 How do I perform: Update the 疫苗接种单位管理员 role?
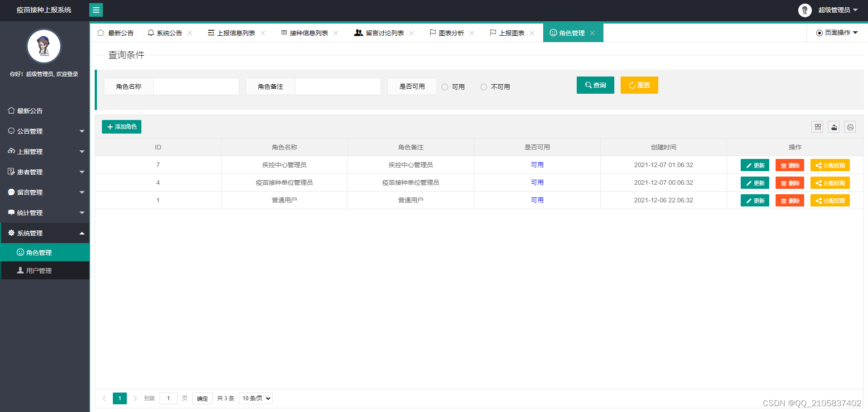(x=755, y=183)
